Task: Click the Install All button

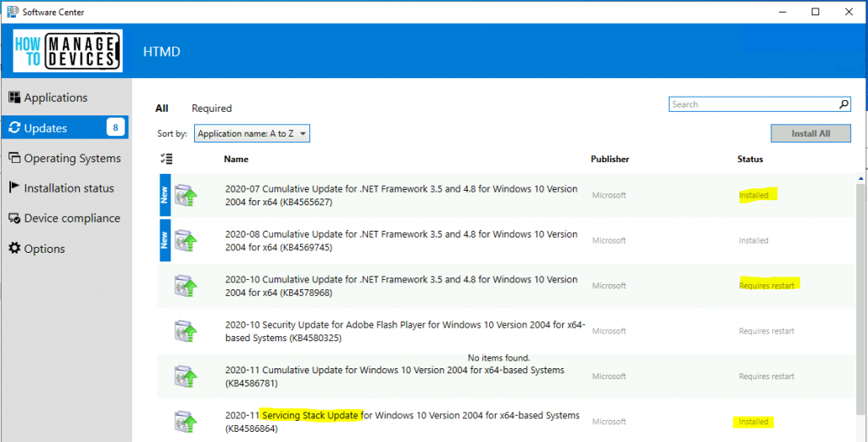Action: click(811, 133)
